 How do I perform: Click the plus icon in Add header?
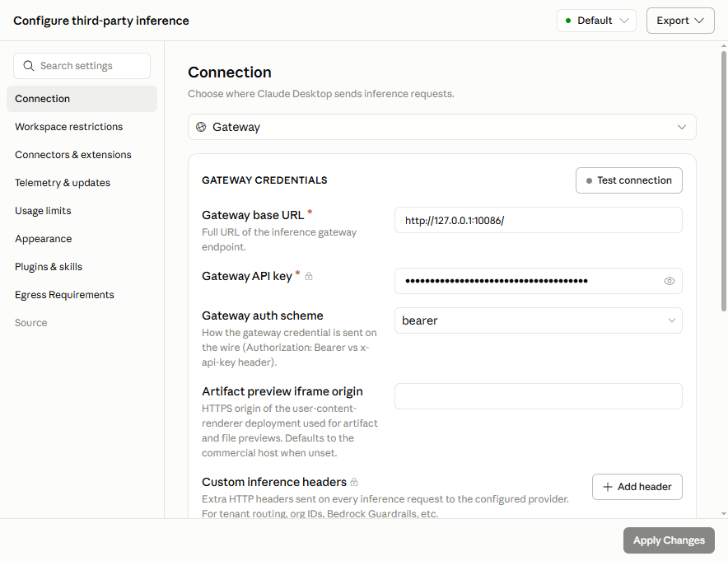[x=607, y=487]
